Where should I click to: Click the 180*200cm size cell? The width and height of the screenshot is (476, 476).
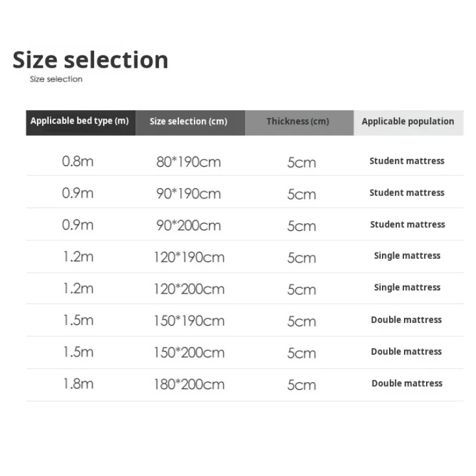click(189, 384)
